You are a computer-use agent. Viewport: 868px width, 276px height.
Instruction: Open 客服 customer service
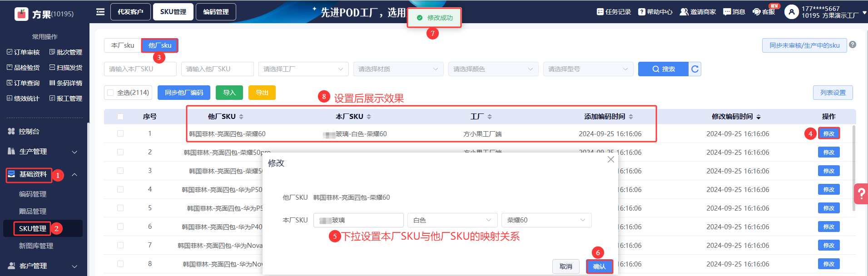(x=764, y=12)
